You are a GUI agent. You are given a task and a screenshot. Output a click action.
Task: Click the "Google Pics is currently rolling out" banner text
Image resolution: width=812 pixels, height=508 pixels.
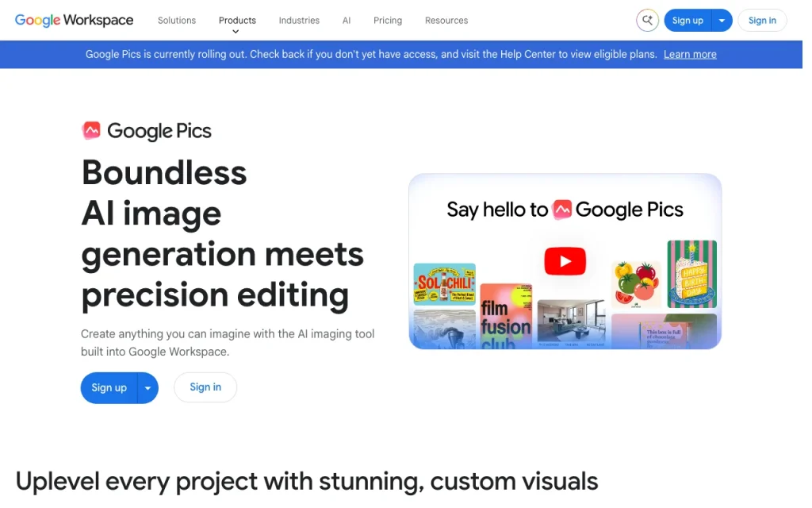pos(371,55)
